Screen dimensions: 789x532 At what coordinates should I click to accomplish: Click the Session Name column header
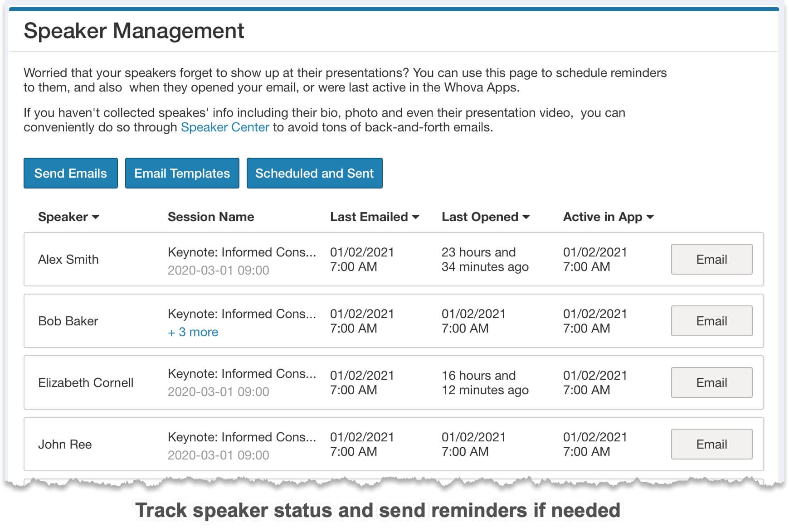210,217
